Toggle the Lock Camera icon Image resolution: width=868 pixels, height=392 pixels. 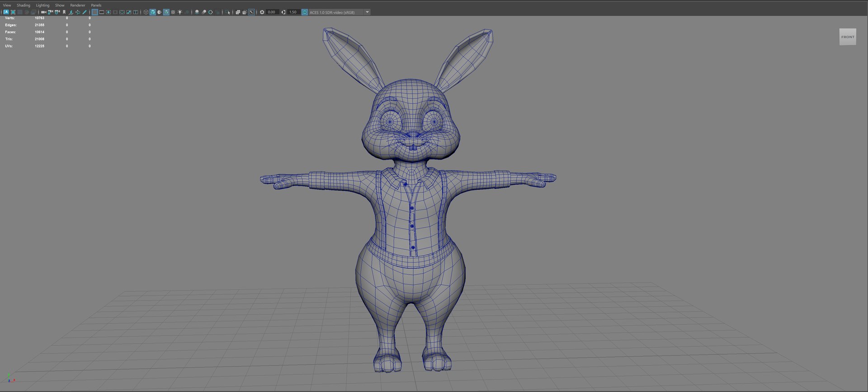pos(51,12)
